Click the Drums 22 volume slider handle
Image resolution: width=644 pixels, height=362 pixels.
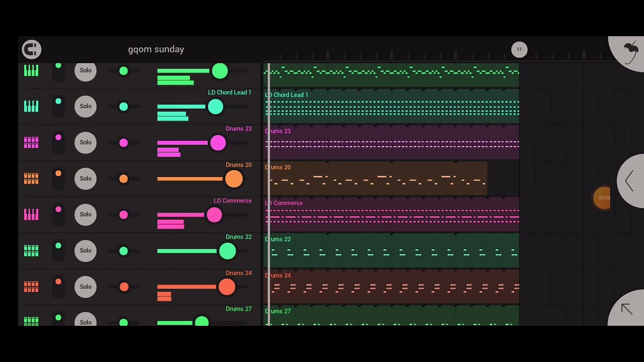click(227, 251)
